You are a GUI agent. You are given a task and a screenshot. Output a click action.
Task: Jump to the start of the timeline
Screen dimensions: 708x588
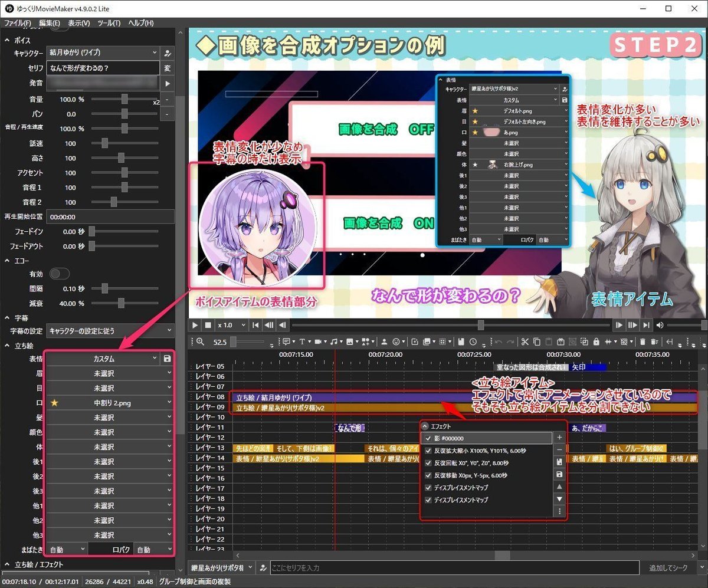click(255, 325)
